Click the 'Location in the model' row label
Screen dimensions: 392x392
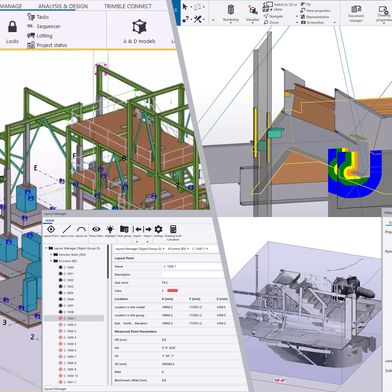[130, 307]
